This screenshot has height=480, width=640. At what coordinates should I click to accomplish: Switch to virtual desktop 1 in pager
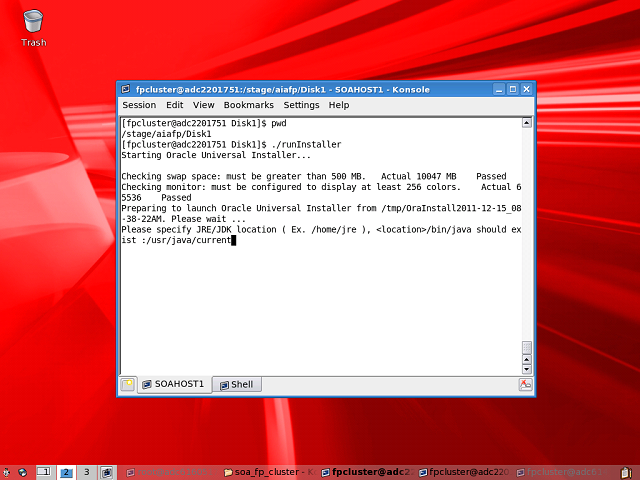click(44, 471)
